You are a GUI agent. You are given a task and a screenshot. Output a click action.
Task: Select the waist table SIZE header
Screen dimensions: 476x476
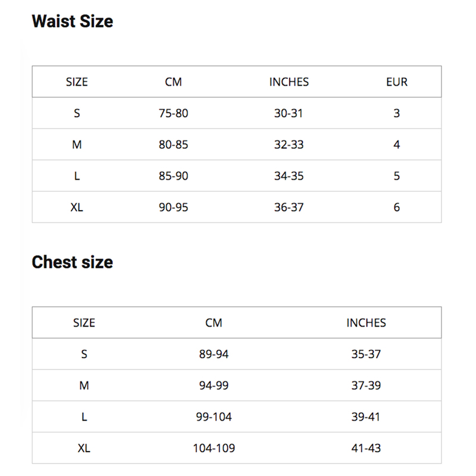coord(77,82)
